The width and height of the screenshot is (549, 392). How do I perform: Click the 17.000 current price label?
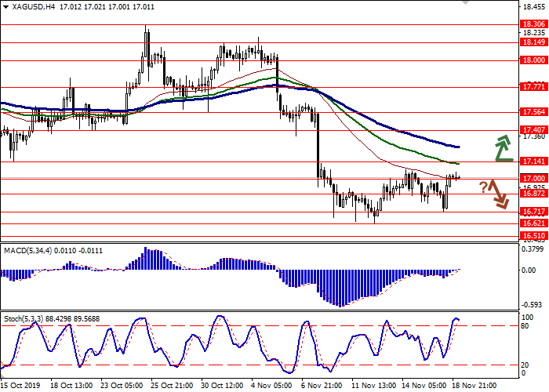[533, 178]
